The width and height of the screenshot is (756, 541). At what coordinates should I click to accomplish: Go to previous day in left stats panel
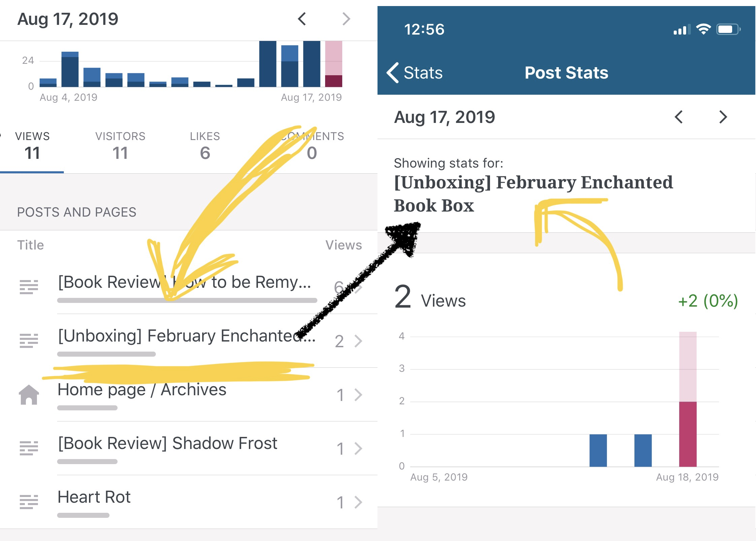(302, 19)
